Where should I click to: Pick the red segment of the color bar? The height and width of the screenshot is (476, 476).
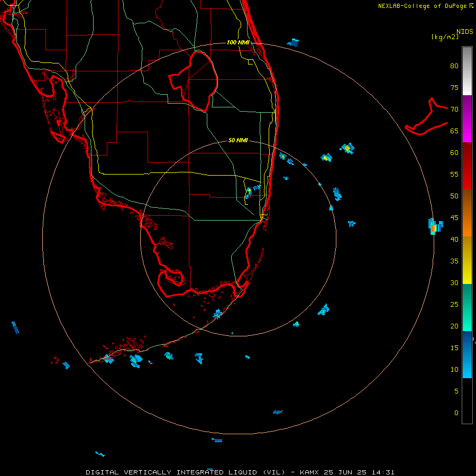(467, 166)
